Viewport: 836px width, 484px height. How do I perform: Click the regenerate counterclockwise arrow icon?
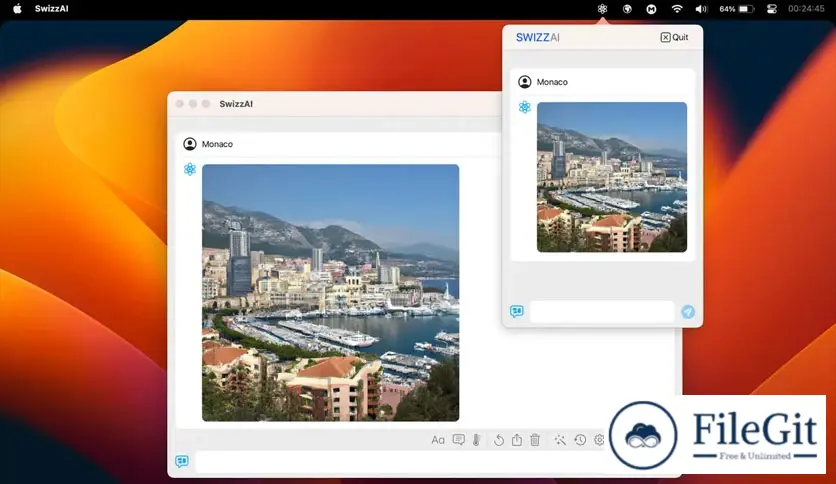pos(499,440)
